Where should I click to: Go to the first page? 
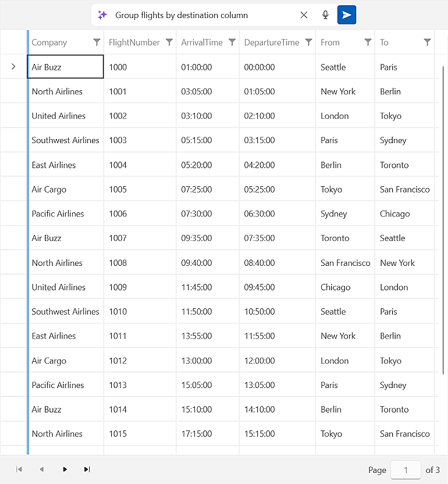click(x=19, y=469)
